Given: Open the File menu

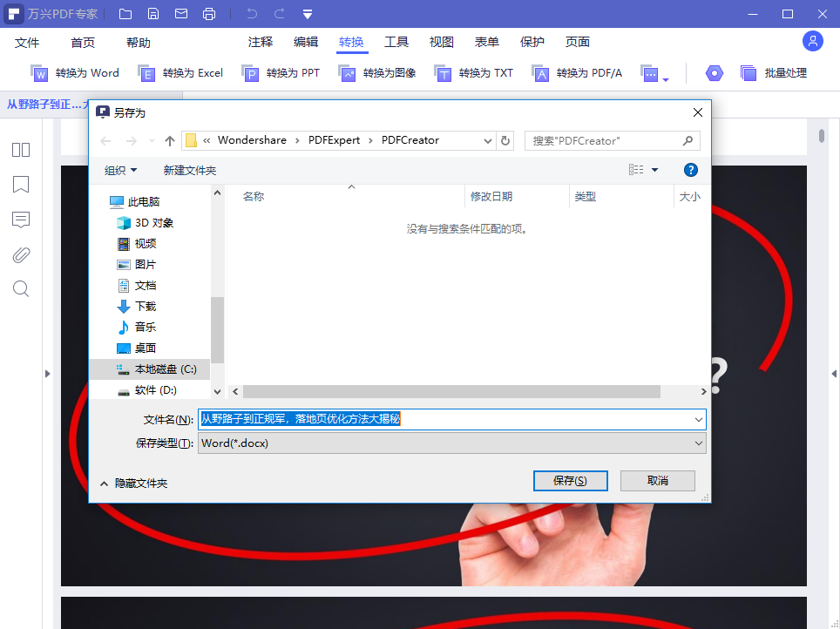Looking at the screenshot, I should (x=27, y=43).
